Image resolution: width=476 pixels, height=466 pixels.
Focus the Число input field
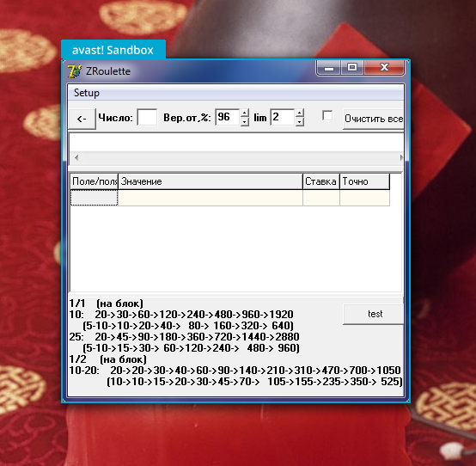pos(147,117)
